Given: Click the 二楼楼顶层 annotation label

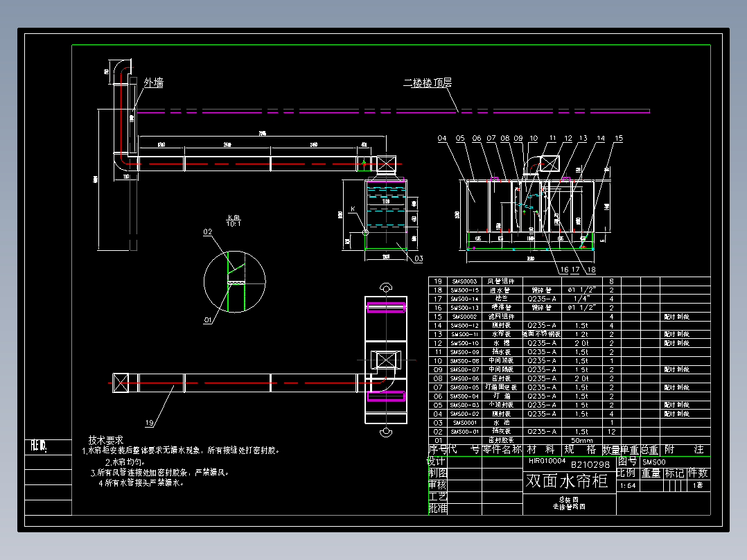Looking at the screenshot, I should coord(428,82).
